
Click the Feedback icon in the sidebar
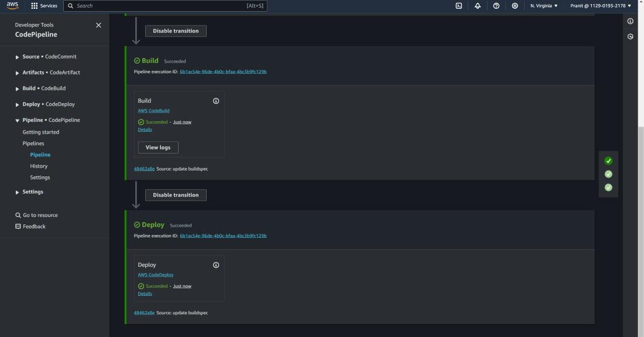(x=18, y=226)
